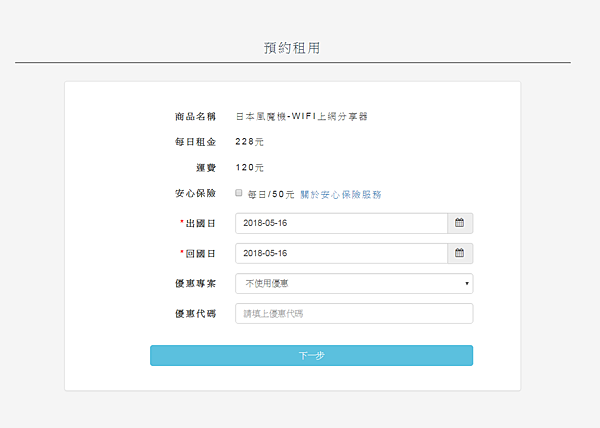Click into the 優惠代碼 text field
600x428 pixels.
pyautogui.click(x=354, y=314)
